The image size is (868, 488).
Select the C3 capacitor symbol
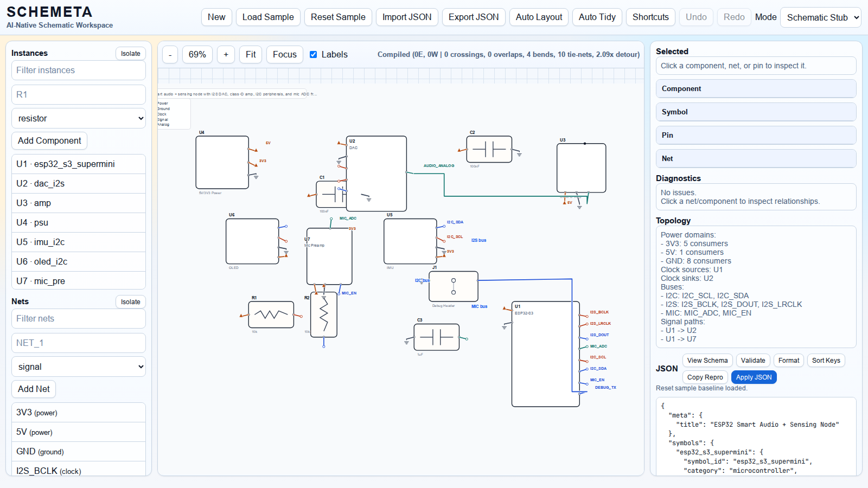pyautogui.click(x=436, y=337)
